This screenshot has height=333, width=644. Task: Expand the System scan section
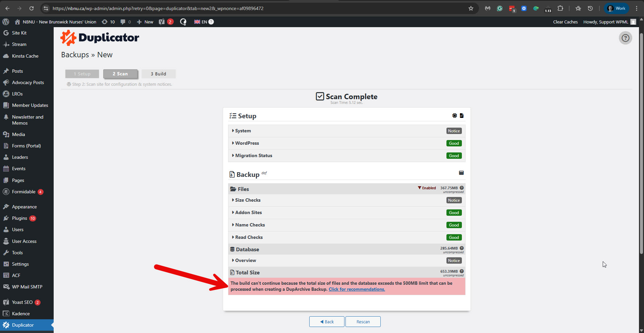coord(243,131)
